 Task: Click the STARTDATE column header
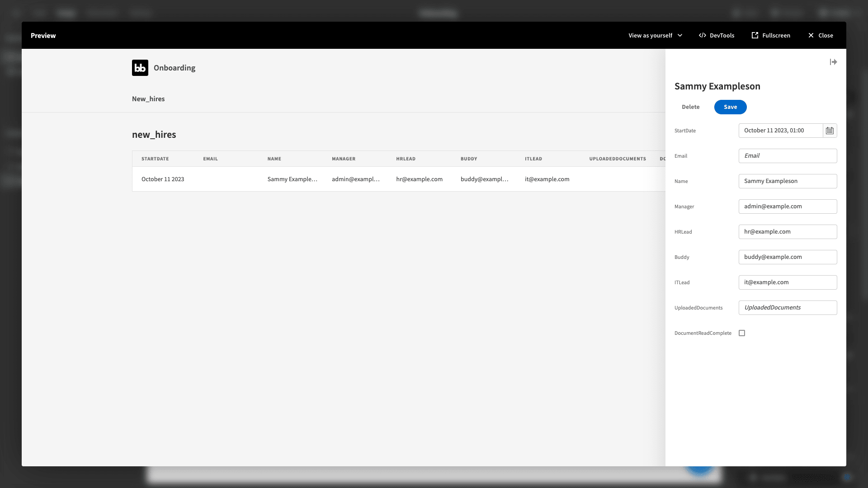(155, 159)
